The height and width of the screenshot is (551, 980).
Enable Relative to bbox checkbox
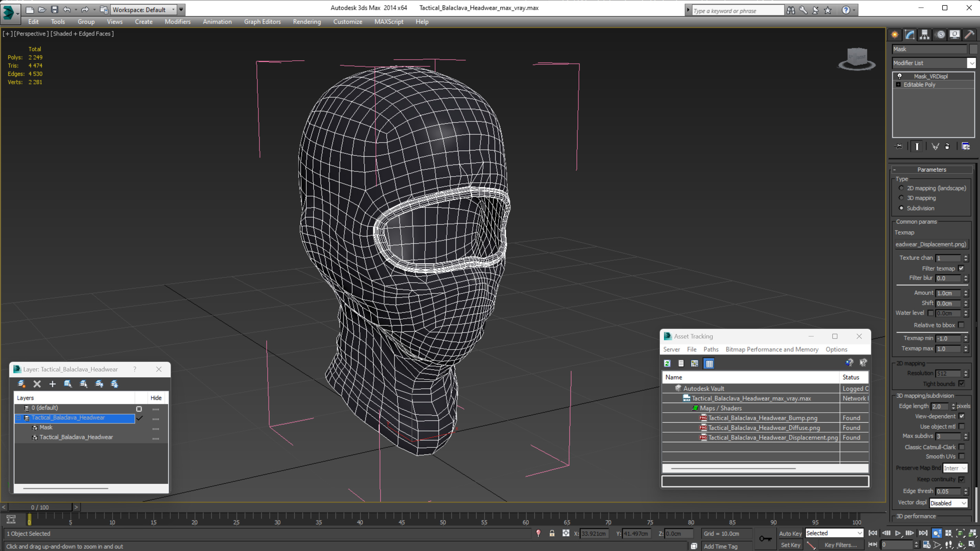pos(961,325)
